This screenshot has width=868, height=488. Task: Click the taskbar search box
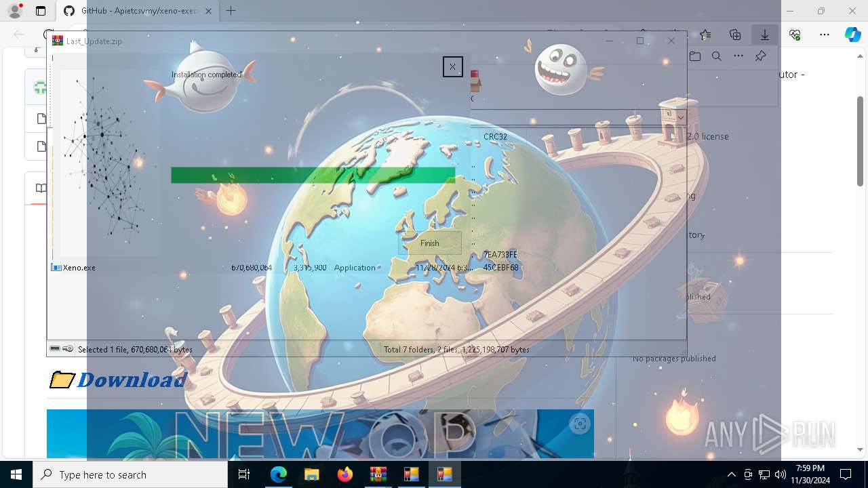pyautogui.click(x=130, y=474)
